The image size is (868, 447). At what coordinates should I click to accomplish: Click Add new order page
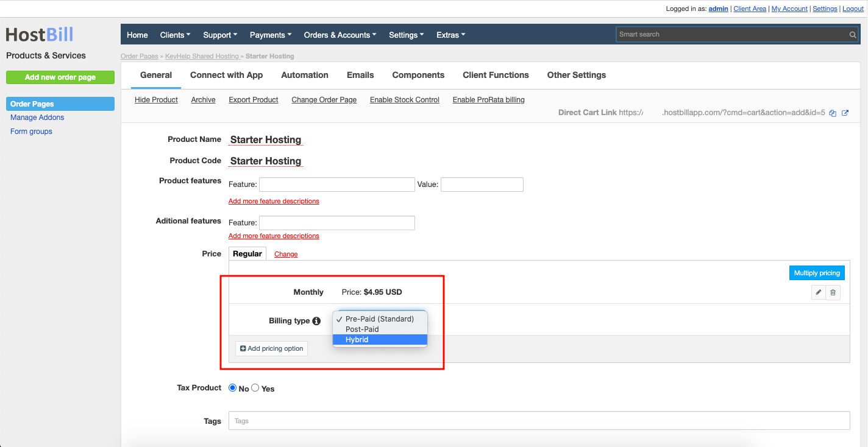click(60, 77)
